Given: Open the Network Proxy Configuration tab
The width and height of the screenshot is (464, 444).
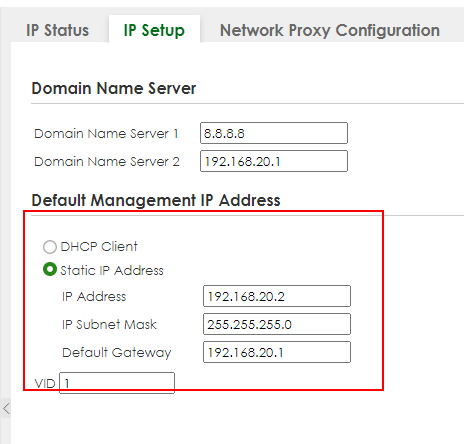Looking at the screenshot, I should click(330, 30).
